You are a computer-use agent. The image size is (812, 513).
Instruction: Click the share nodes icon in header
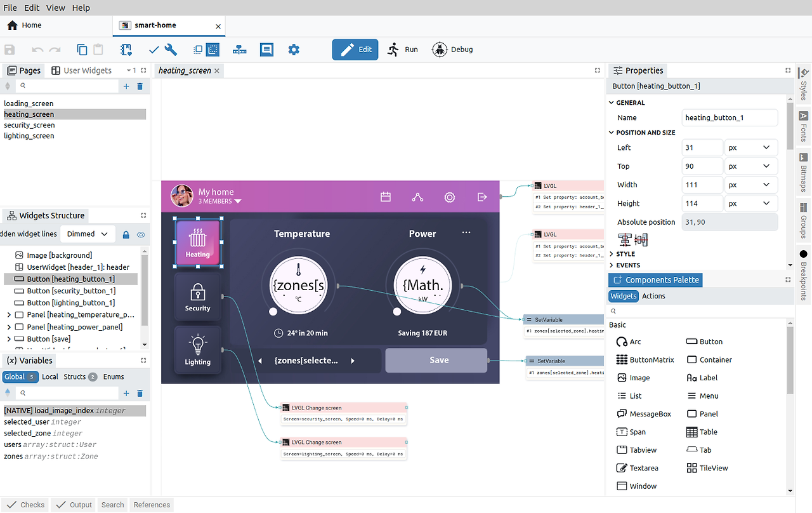(417, 197)
